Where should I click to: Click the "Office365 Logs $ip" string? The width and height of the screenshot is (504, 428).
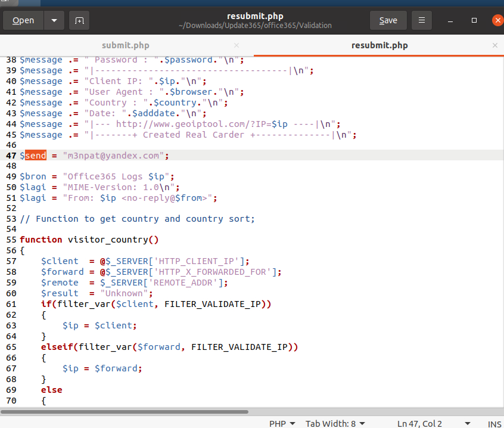(116, 176)
